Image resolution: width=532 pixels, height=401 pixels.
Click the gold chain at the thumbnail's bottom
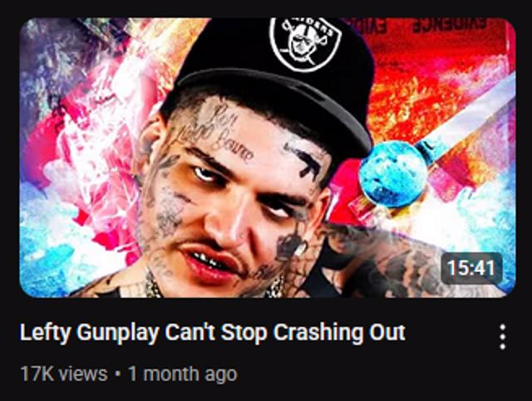coord(153,285)
